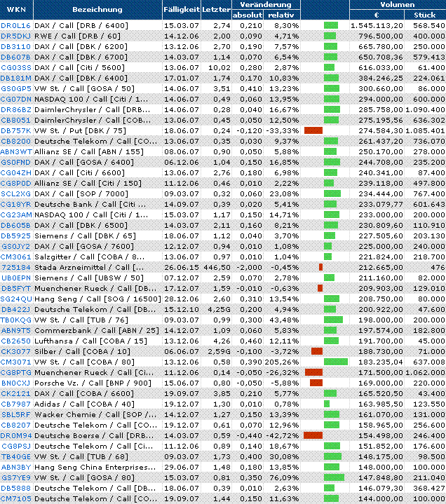
Task: Open WKN link UB0EPN
Action: coord(16,278)
